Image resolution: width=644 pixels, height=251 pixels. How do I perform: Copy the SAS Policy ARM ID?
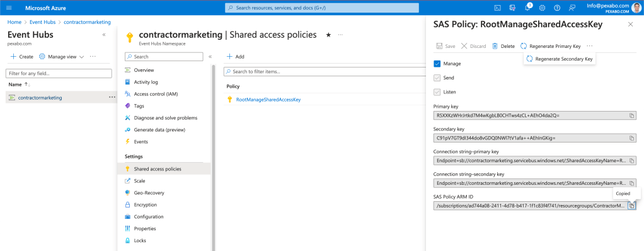631,206
